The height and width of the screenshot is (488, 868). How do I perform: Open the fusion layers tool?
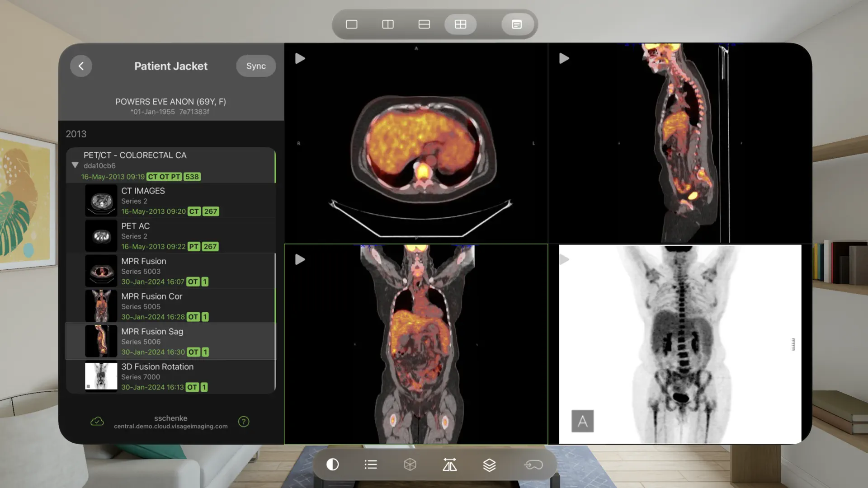pos(490,465)
